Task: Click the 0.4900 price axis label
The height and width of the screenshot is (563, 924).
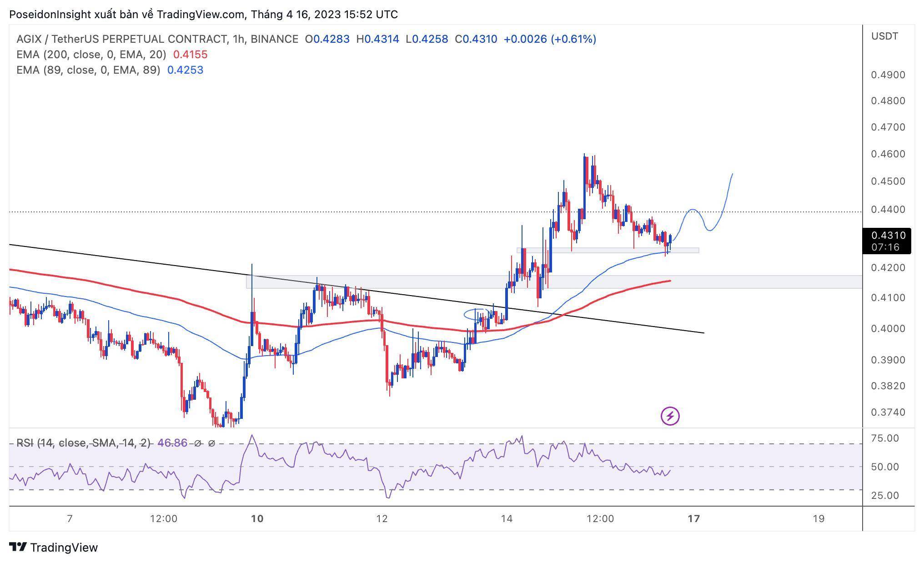Action: (x=888, y=75)
